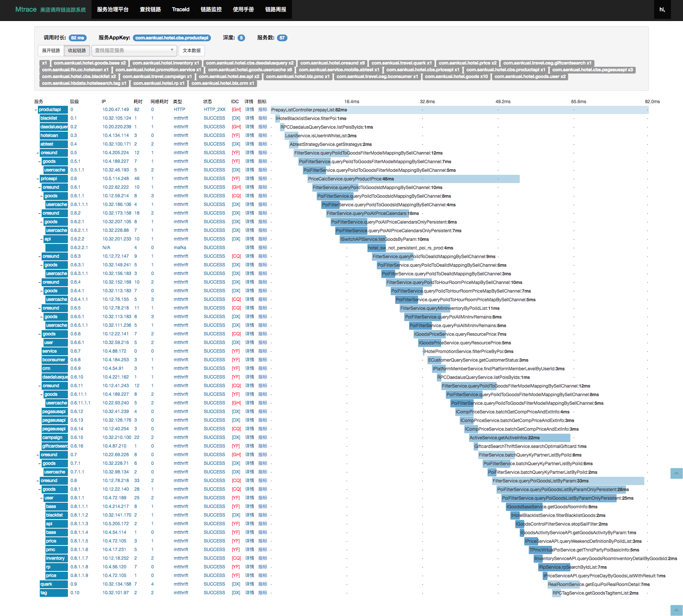Viewport: 683px width, 616px height.
Task: Collapse the api node at level 0.6.2.2
Action: pyautogui.click(x=41, y=239)
